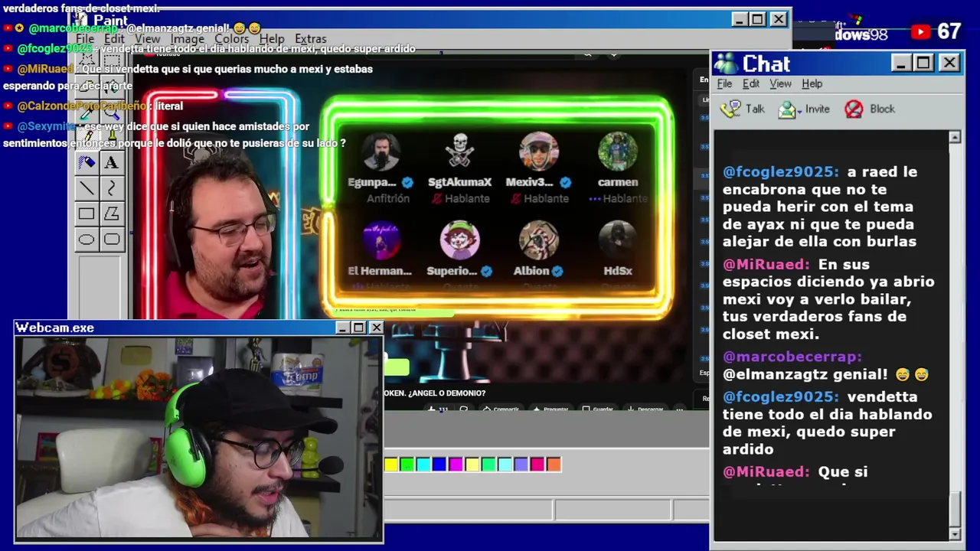Pick the Polygon shape tool

(x=111, y=214)
